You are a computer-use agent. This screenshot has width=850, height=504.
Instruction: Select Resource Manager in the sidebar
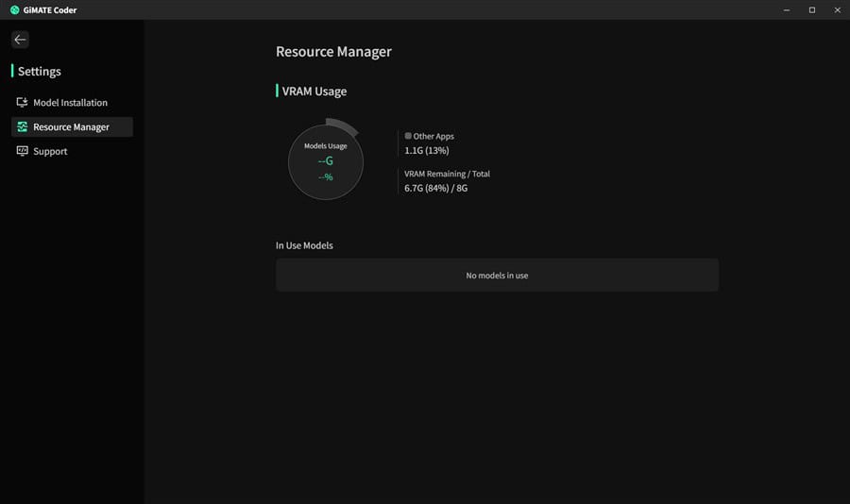point(71,126)
